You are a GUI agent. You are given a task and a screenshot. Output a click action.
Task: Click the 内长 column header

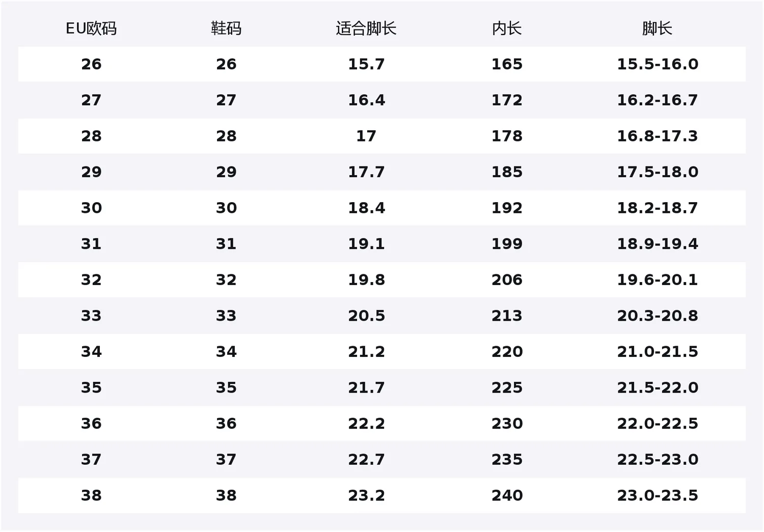pos(507,29)
